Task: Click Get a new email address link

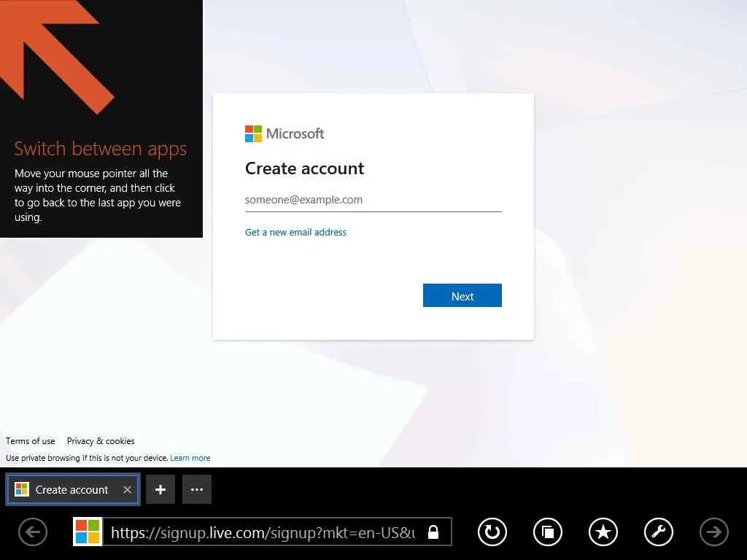Action: point(295,233)
